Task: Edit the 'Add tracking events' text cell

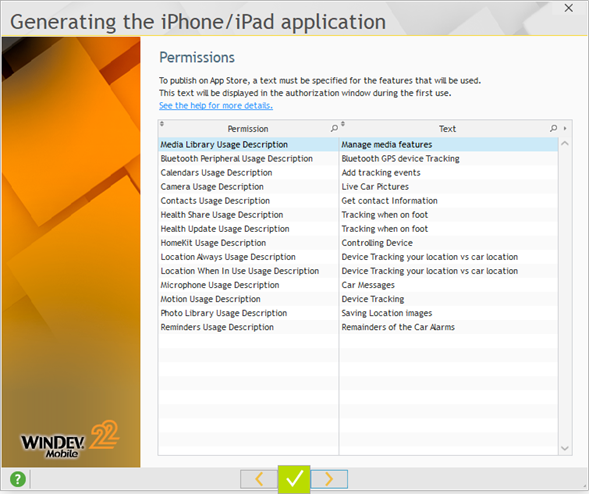Action: (x=449, y=173)
